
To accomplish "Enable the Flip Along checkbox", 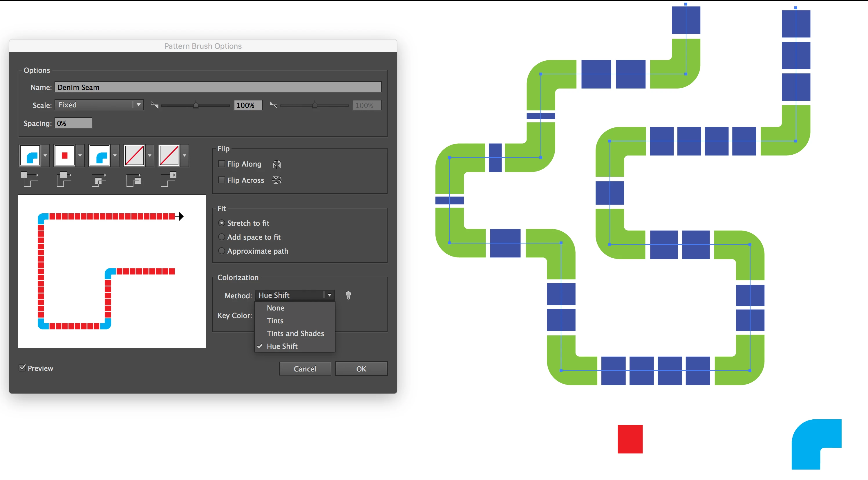I will coord(221,164).
